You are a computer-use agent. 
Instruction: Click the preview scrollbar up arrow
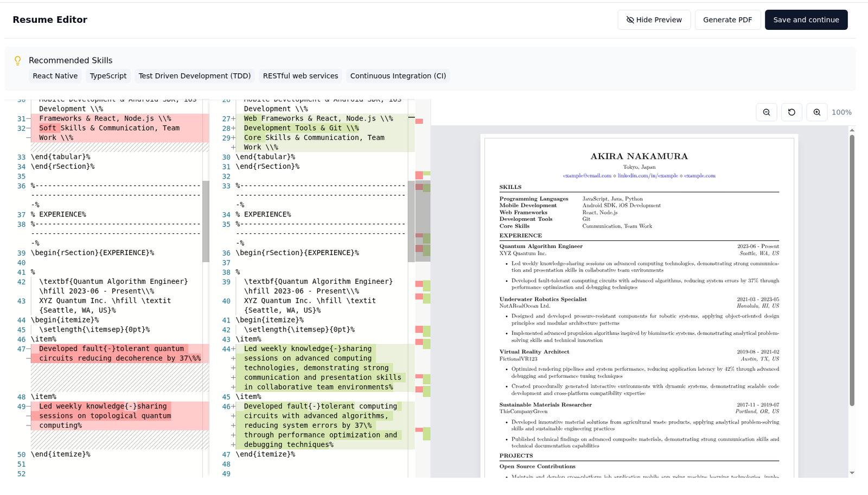852,130
